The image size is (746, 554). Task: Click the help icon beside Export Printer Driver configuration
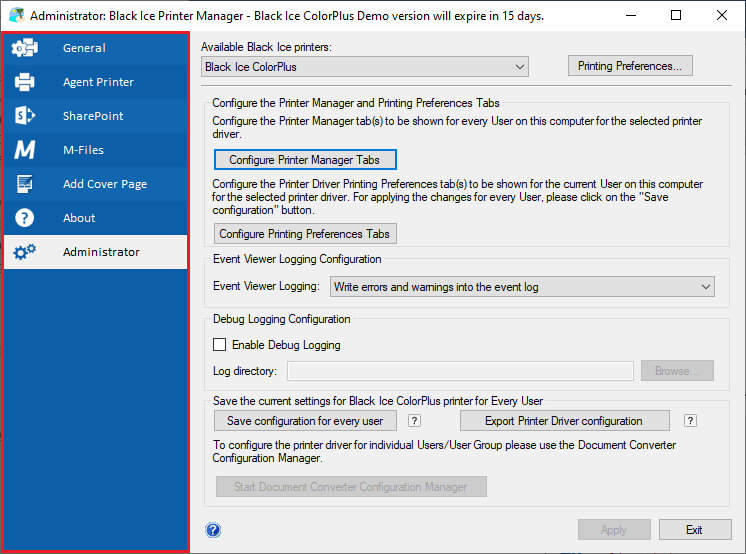[x=690, y=421]
